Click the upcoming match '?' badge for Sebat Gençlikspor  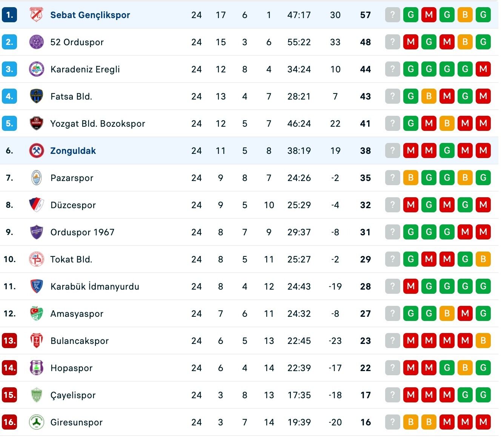[x=392, y=15]
